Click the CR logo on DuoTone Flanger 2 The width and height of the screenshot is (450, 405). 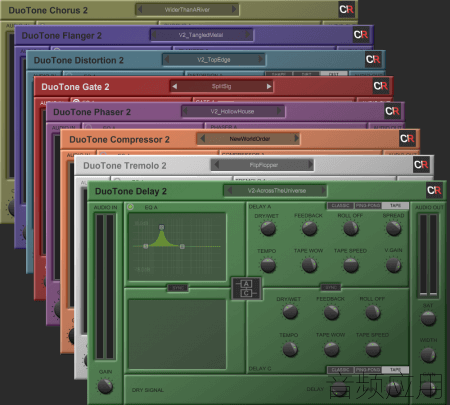tap(361, 34)
